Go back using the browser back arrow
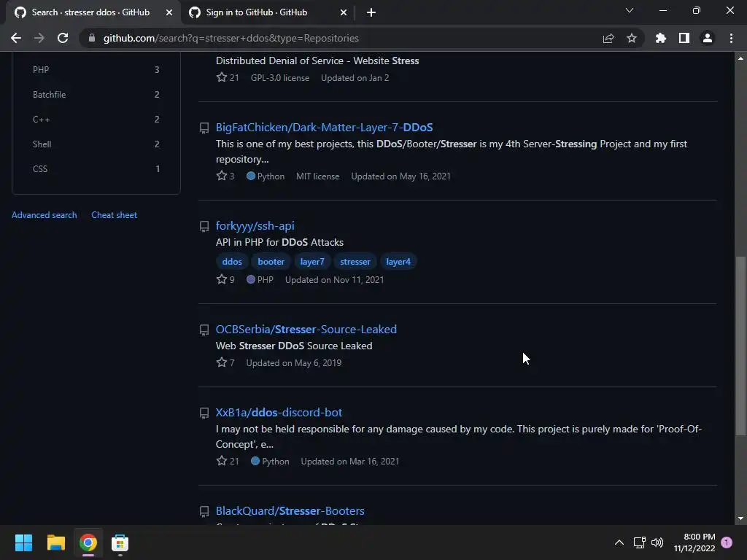The height and width of the screenshot is (560, 747). [16, 38]
